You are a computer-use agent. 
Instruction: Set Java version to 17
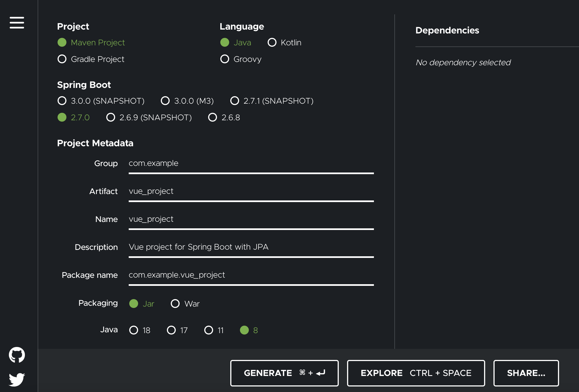click(177, 330)
